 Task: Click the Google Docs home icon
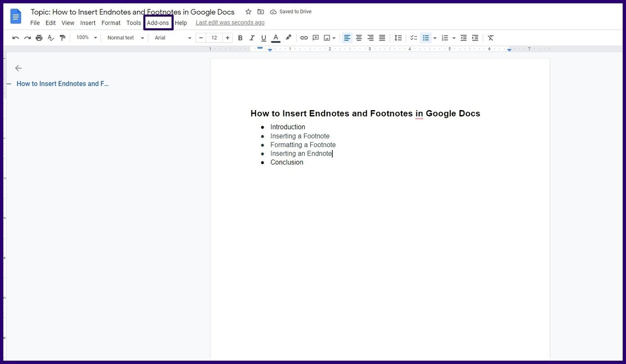coord(16,17)
